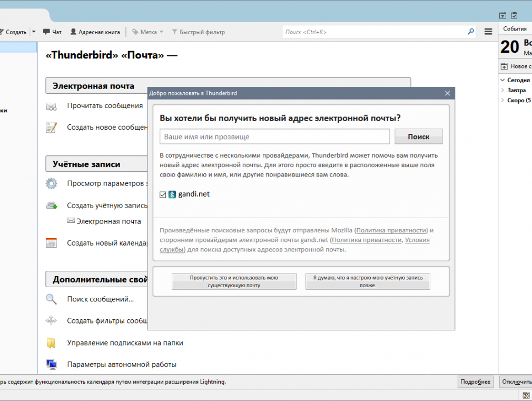Open Mozilla Политика приватности link

click(x=391, y=230)
